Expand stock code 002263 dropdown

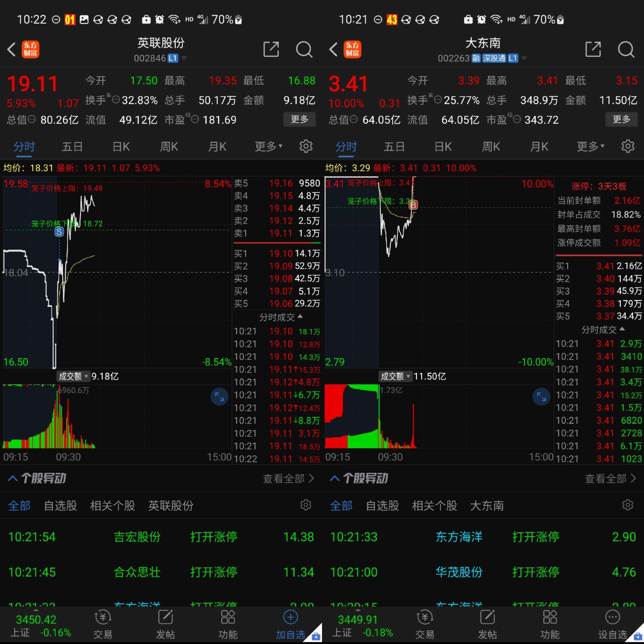tap(524, 58)
